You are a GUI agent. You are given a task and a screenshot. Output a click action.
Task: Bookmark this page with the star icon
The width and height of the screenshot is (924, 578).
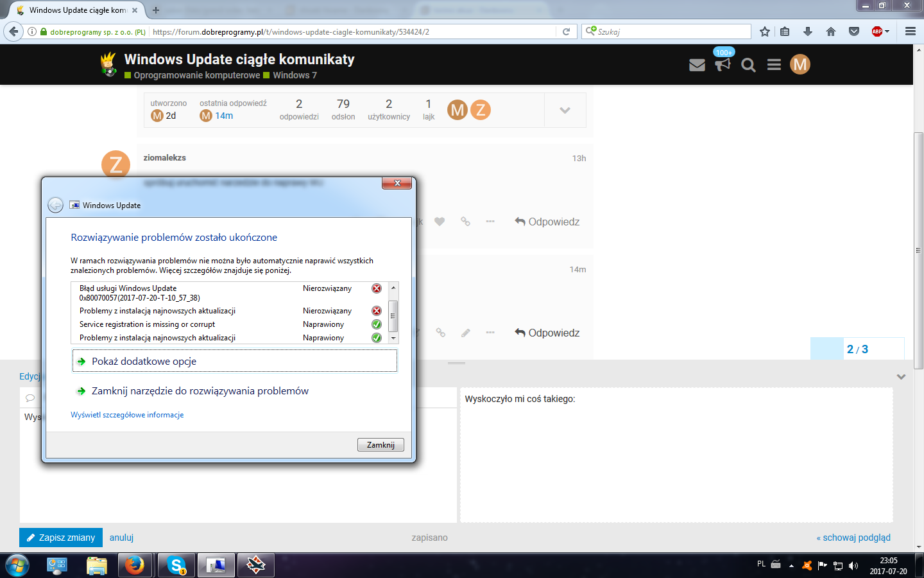765,31
